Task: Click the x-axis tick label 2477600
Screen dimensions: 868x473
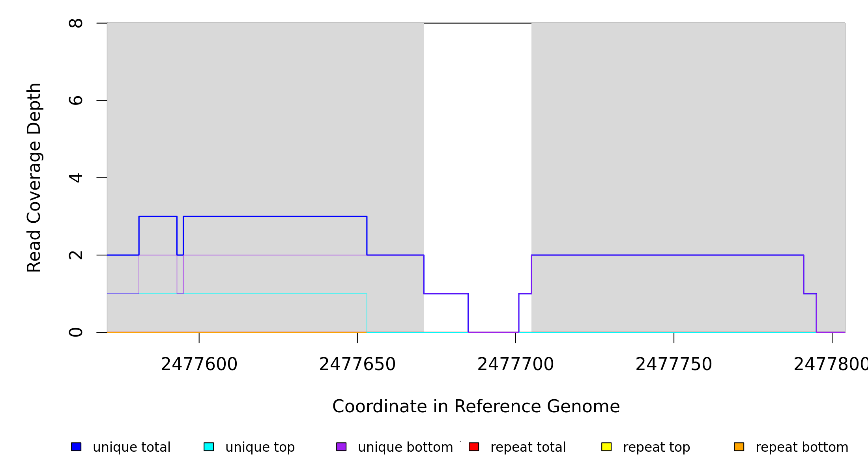Action: pos(199,365)
